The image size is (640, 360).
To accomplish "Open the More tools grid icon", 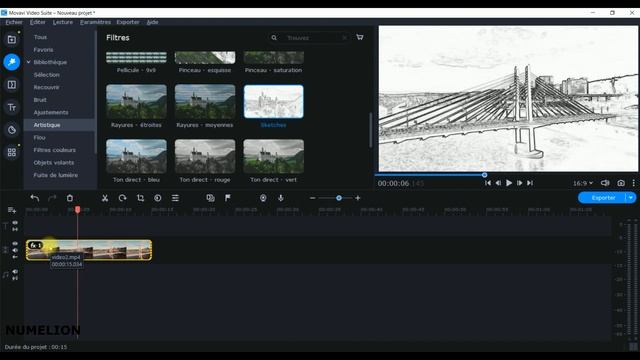I will click(11, 152).
